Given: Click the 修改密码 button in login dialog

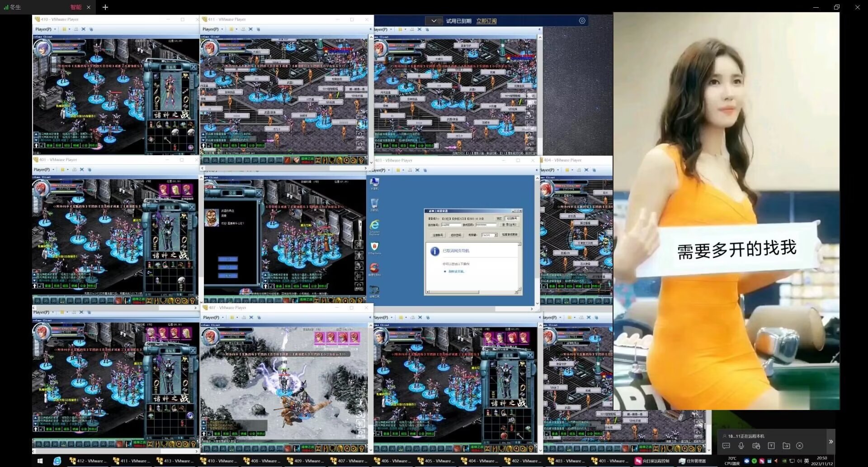Looking at the screenshot, I should point(456,235).
